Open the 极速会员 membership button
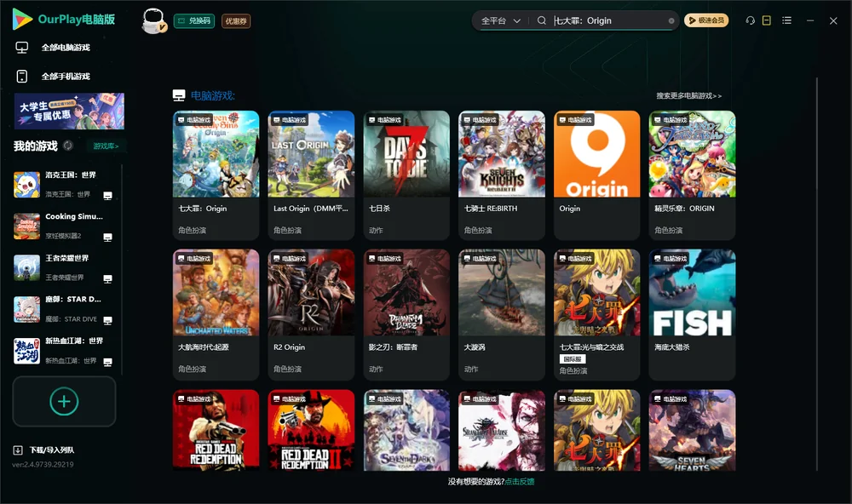The width and height of the screenshot is (852, 504). [x=706, y=20]
